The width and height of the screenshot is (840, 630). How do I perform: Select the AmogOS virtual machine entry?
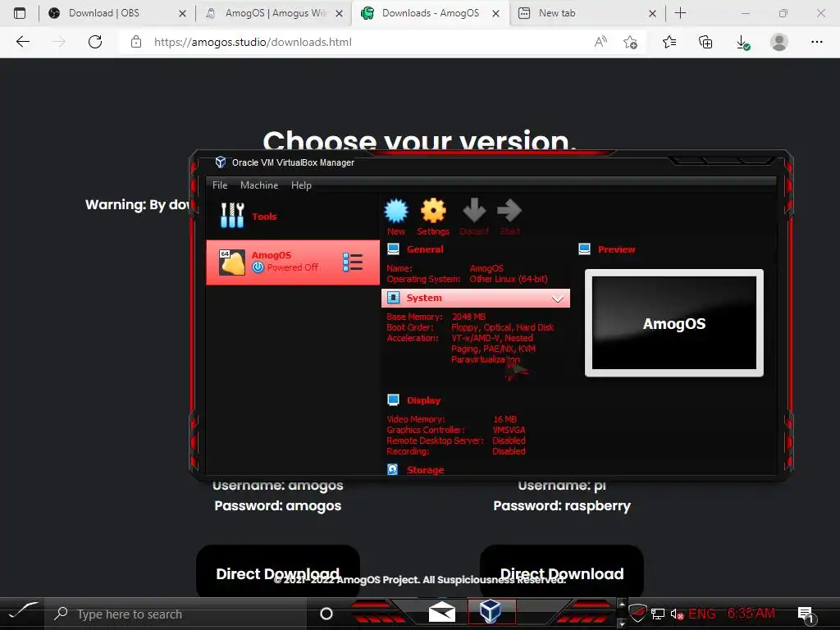click(x=293, y=262)
